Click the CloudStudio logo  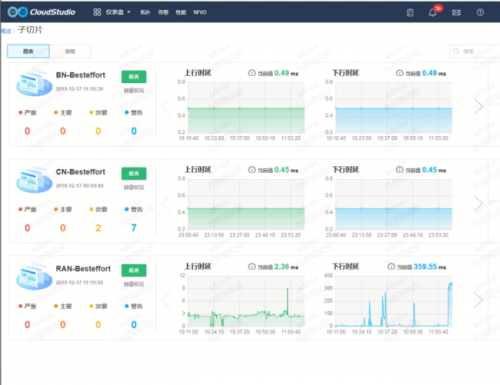[41, 12]
